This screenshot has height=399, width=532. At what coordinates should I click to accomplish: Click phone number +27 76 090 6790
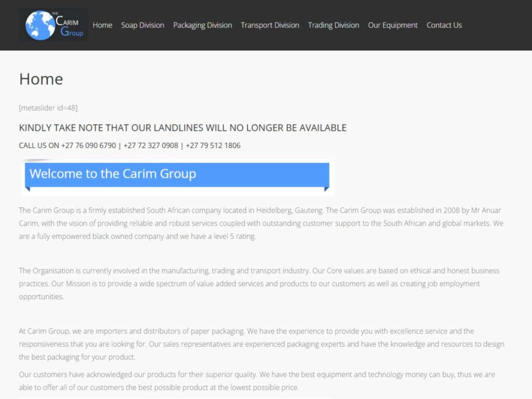click(x=88, y=145)
